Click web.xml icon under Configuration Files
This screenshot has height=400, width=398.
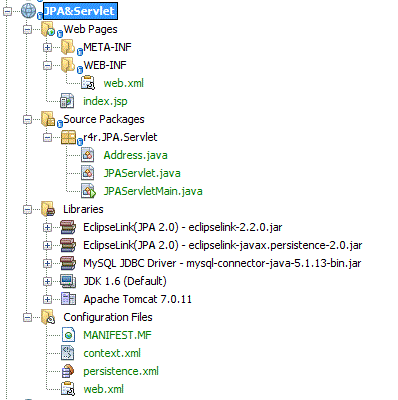click(68, 389)
